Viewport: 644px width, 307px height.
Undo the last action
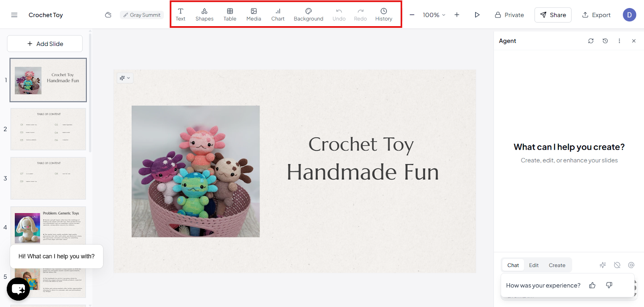point(339,14)
